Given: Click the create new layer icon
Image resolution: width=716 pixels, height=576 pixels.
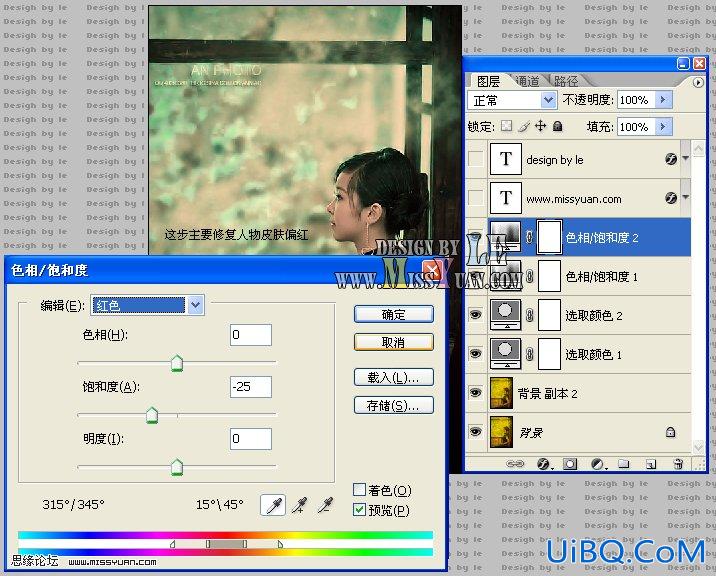Looking at the screenshot, I should click(651, 464).
